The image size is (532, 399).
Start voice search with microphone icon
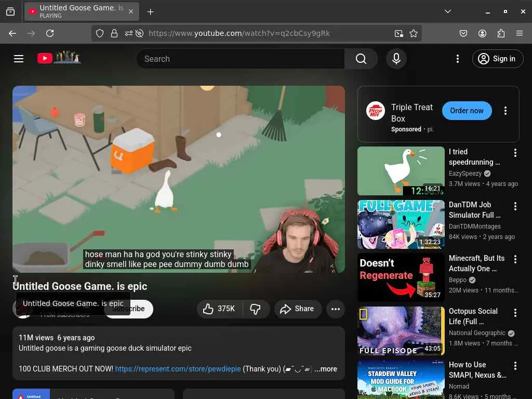[396, 59]
